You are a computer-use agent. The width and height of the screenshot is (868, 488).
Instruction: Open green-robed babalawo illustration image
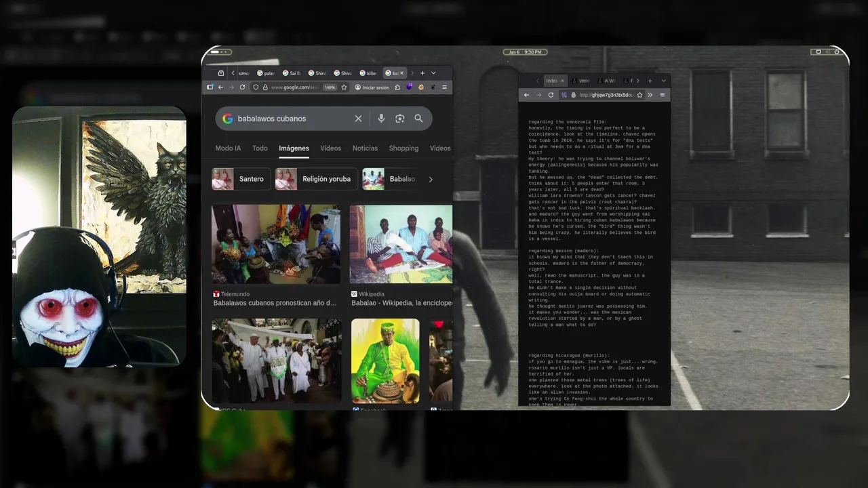click(385, 361)
